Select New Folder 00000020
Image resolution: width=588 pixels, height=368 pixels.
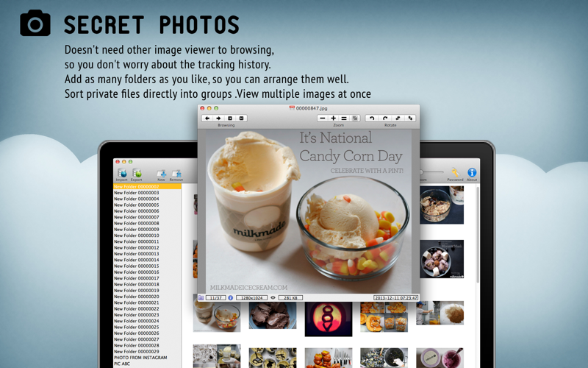pyautogui.click(x=148, y=297)
